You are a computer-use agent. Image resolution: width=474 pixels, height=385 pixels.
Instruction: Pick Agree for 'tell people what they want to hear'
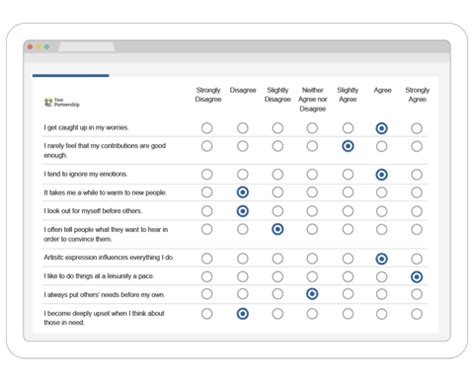click(x=381, y=229)
